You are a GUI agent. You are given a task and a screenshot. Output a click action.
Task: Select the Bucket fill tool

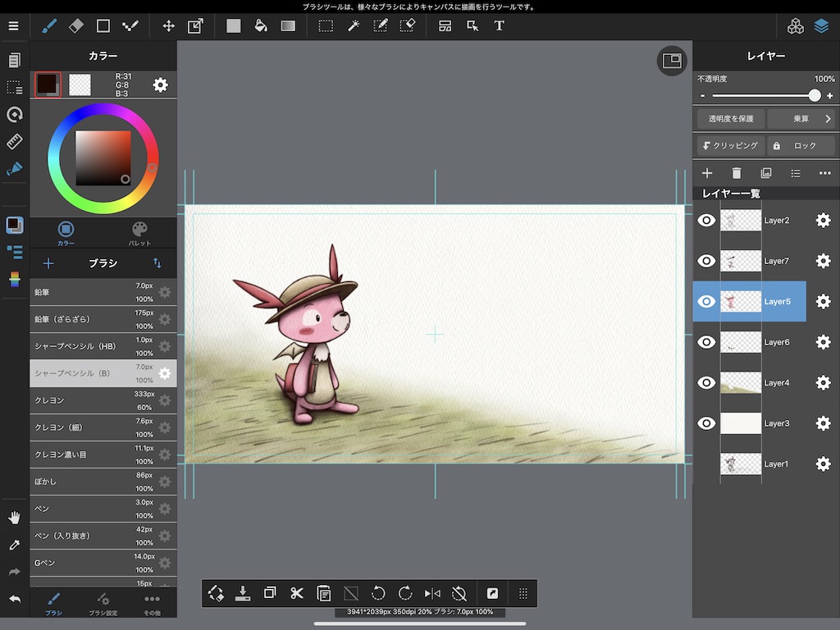pos(261,25)
